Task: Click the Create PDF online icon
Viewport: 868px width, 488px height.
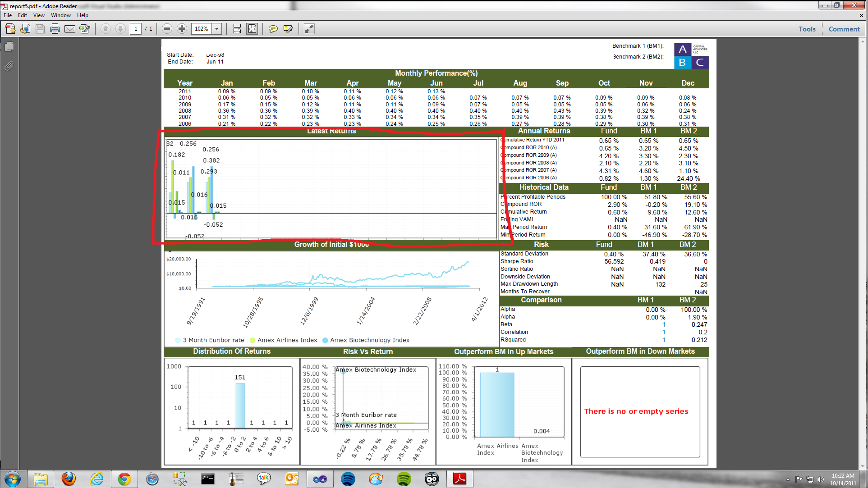Action: [10, 29]
